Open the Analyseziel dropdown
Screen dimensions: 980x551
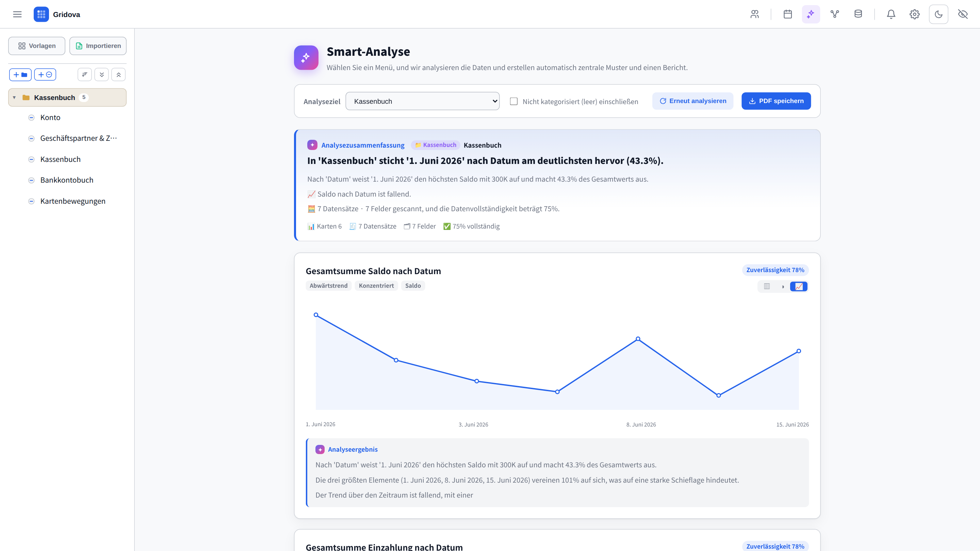422,101
